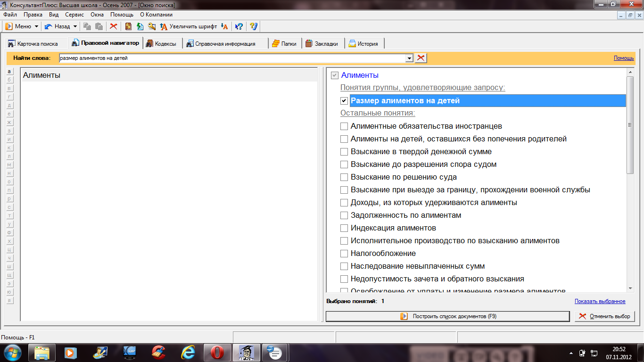Check Взыскание по решению суда

pyautogui.click(x=344, y=177)
